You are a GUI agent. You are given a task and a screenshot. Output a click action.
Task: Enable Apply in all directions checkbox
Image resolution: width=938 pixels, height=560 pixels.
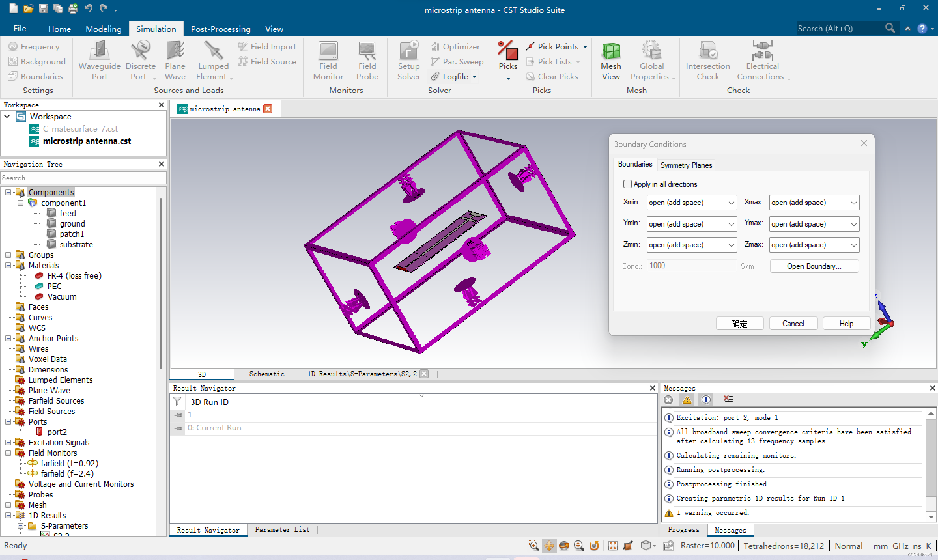click(x=627, y=184)
